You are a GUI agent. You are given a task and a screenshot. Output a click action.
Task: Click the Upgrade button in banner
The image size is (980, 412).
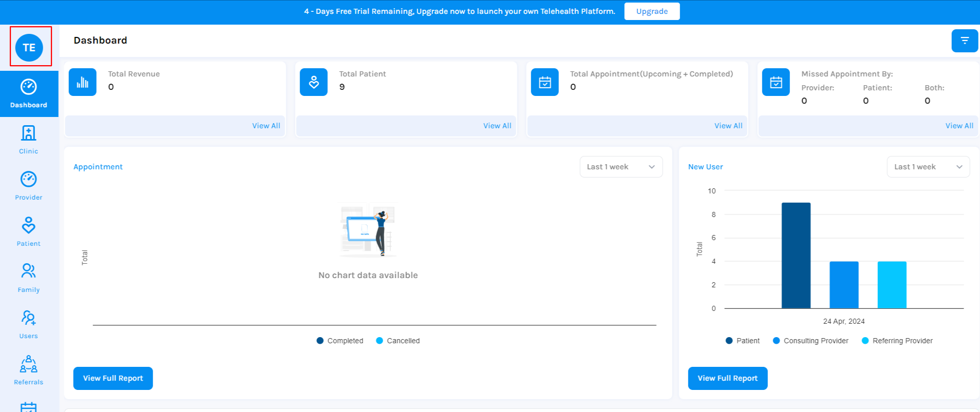point(652,11)
